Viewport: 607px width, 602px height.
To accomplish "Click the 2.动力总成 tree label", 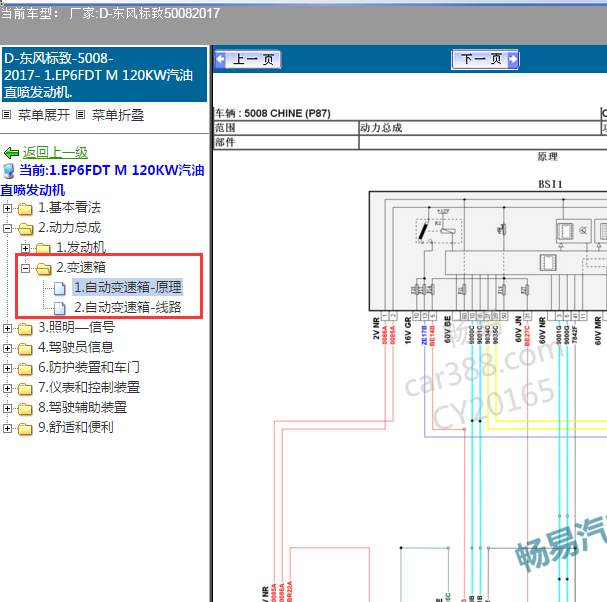I will (69, 228).
